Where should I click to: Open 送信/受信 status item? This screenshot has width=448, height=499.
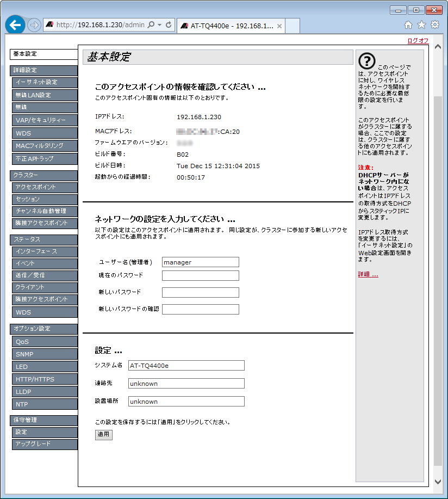click(x=45, y=275)
